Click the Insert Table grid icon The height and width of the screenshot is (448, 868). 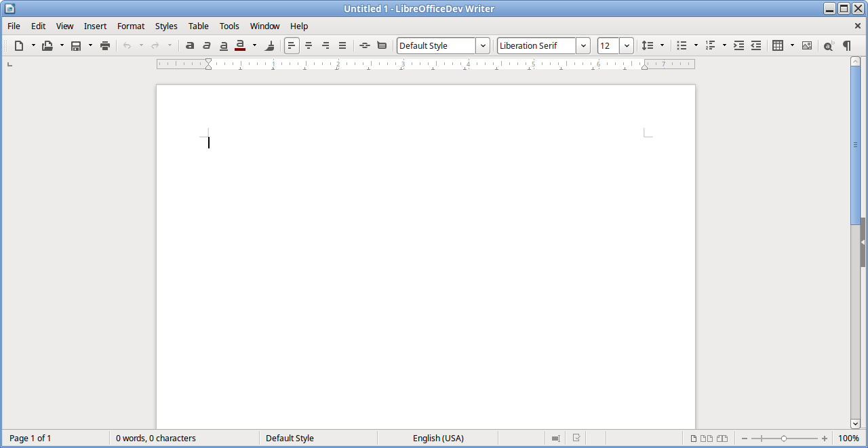pyautogui.click(x=778, y=45)
